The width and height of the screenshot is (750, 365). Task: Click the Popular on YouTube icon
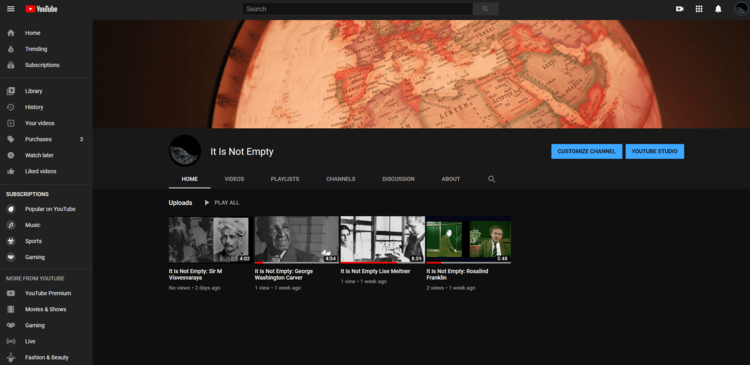pyautogui.click(x=11, y=209)
